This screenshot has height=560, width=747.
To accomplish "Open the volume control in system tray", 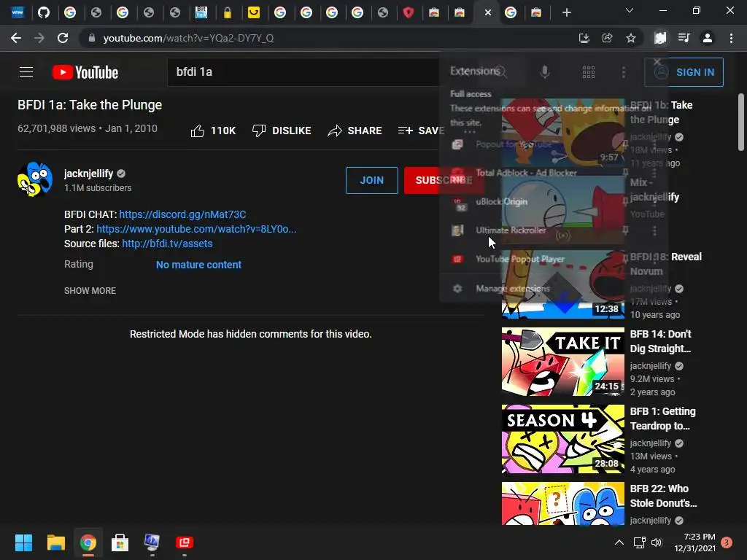I will pyautogui.click(x=657, y=542).
